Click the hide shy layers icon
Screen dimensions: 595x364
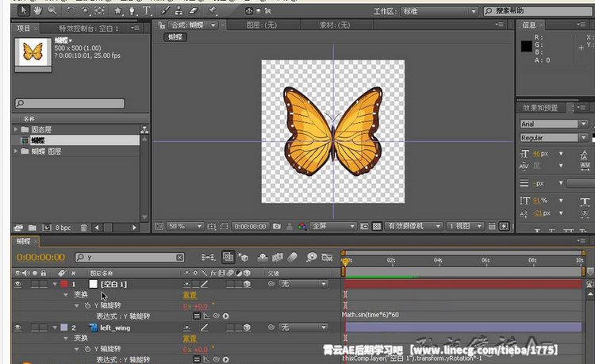[263, 258]
